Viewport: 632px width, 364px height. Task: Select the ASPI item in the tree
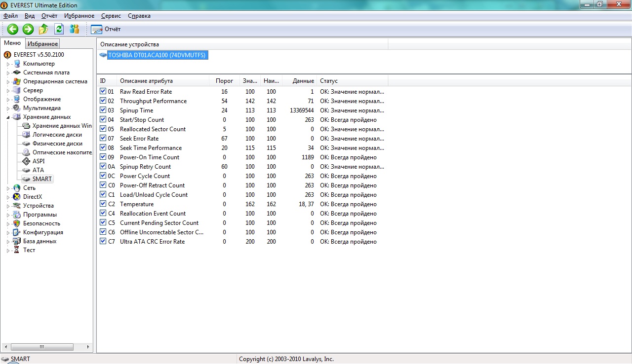(x=39, y=161)
